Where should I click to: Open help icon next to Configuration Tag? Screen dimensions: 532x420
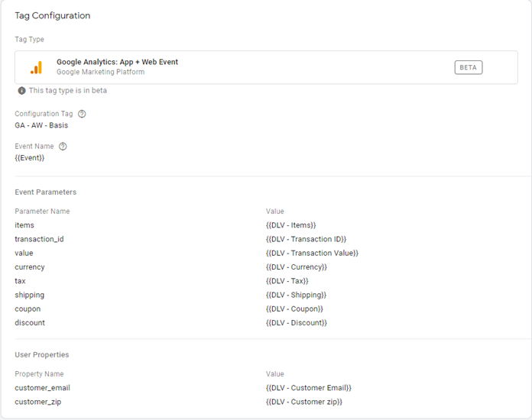coord(82,114)
